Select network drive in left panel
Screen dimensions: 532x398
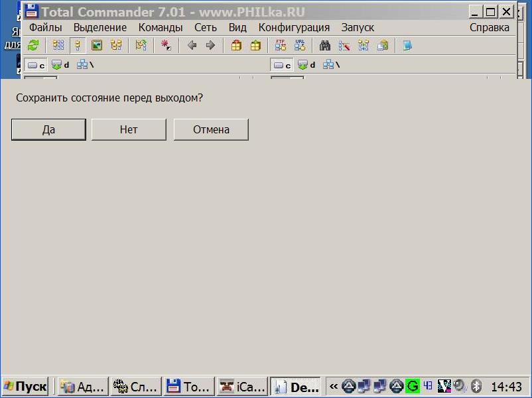(85, 65)
